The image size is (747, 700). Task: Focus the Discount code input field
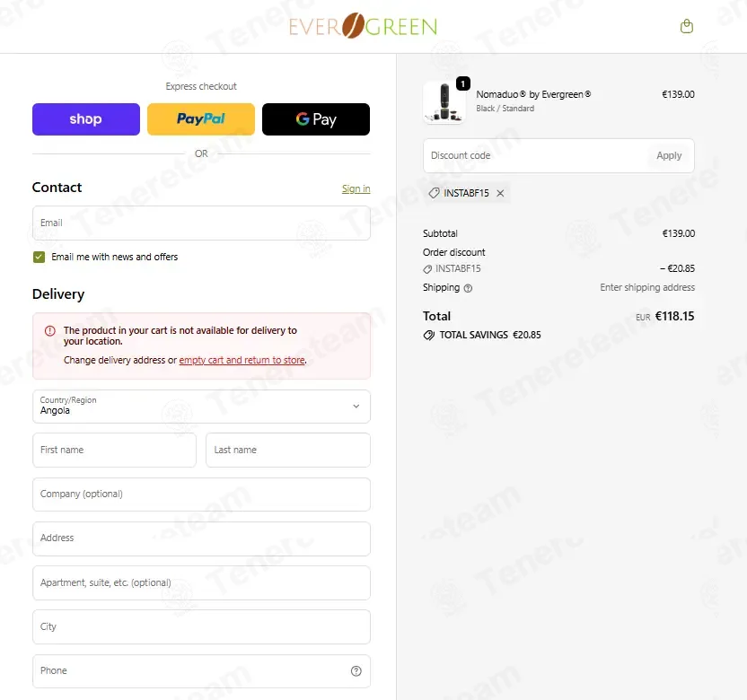click(x=536, y=156)
